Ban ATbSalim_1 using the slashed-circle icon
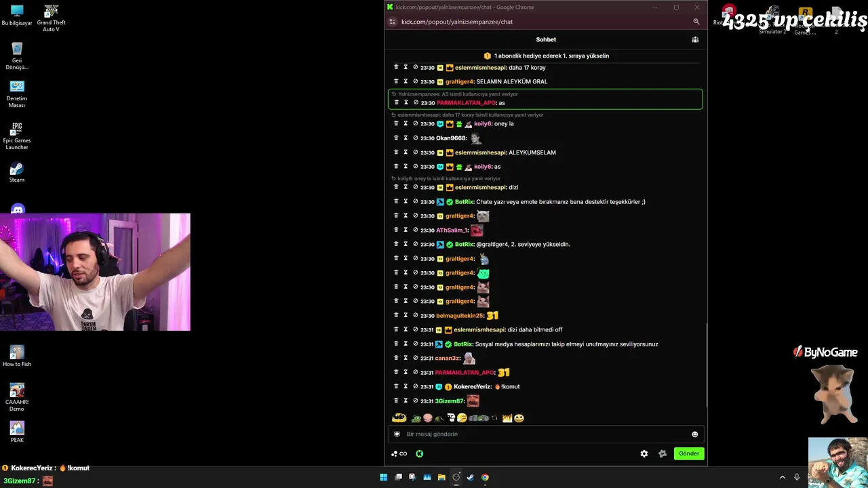 (x=415, y=230)
